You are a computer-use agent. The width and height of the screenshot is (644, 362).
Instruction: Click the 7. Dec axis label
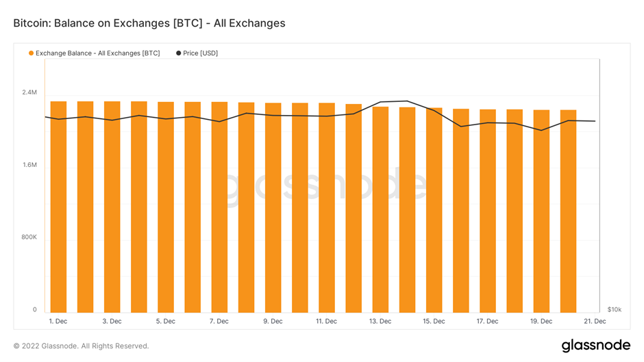pos(219,322)
